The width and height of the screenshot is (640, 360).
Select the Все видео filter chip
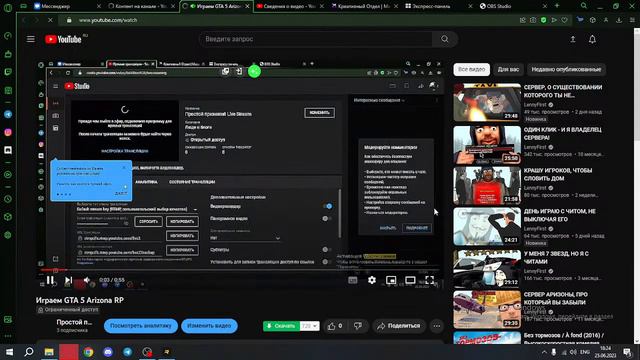point(471,69)
